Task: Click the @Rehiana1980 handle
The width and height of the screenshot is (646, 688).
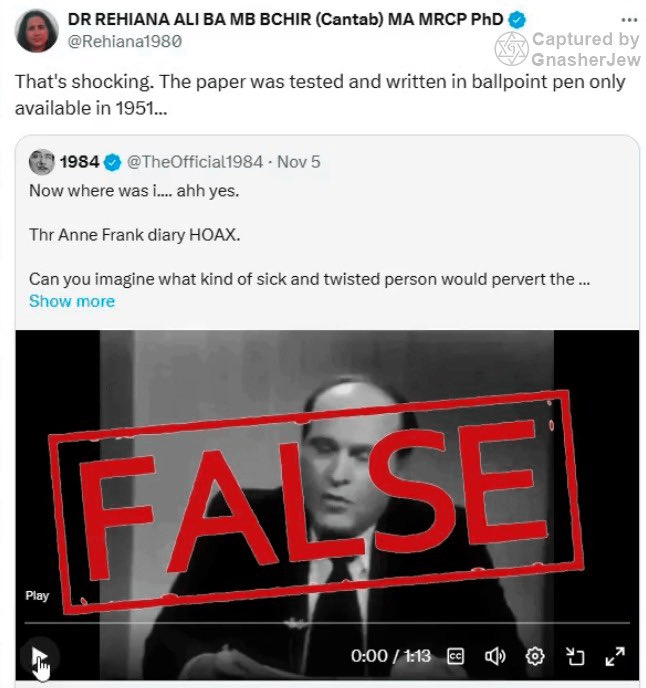Action: pyautogui.click(x=125, y=41)
